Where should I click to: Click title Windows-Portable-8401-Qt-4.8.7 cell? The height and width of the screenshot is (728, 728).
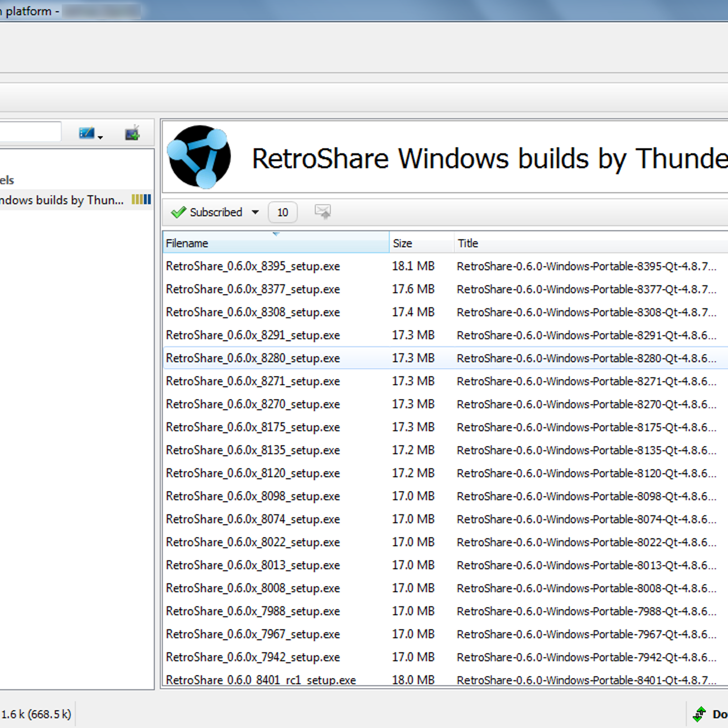coord(586,680)
